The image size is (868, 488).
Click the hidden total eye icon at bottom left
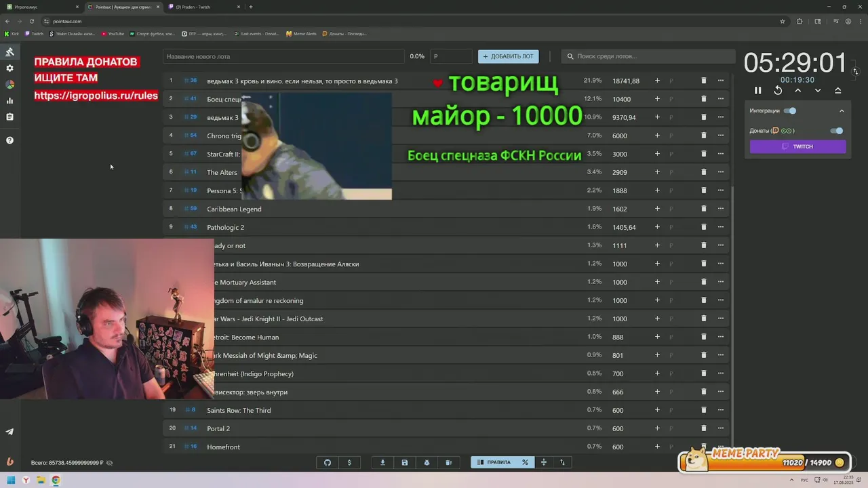click(x=110, y=463)
